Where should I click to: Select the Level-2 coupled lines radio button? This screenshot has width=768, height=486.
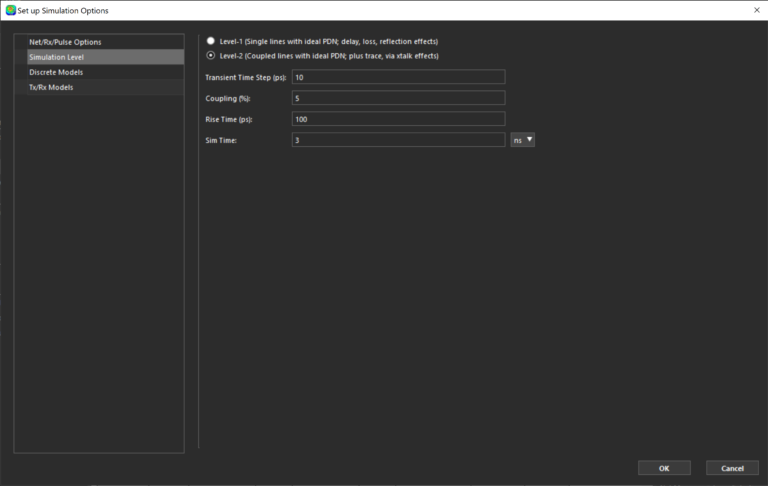[210, 56]
